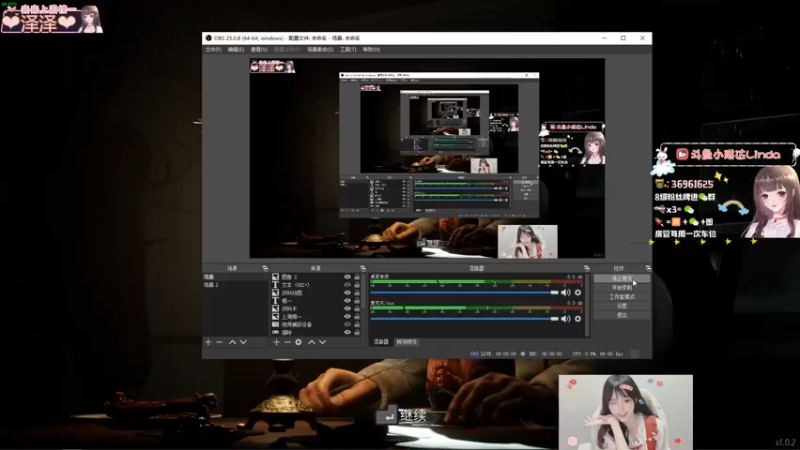800x450 pixels.
Task: Move selected source down in Sources panel
Action: (322, 342)
